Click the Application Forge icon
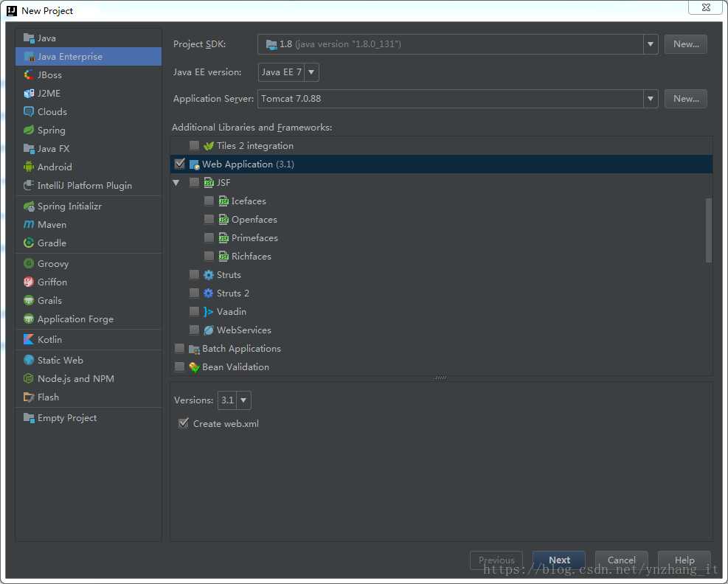 point(29,319)
